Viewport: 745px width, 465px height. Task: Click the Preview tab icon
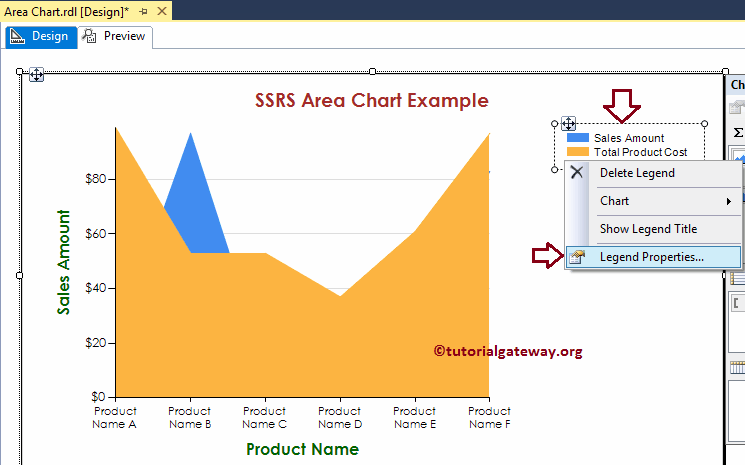(x=89, y=36)
